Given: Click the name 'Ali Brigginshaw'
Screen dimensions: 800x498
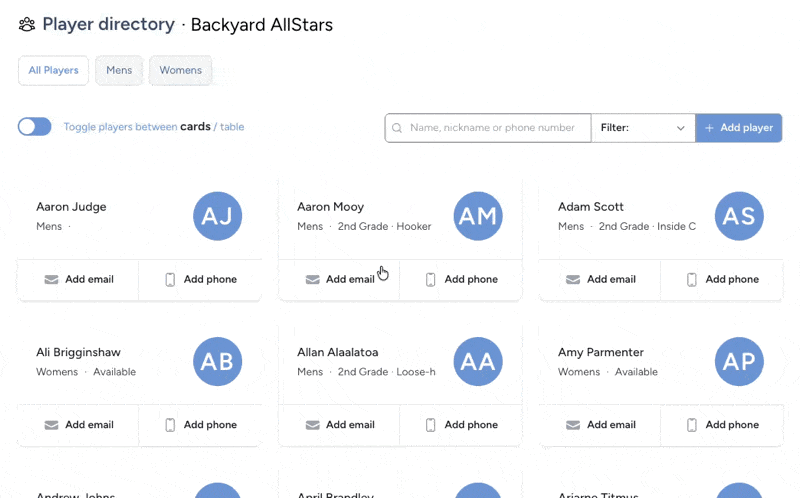Looking at the screenshot, I should (79, 352).
